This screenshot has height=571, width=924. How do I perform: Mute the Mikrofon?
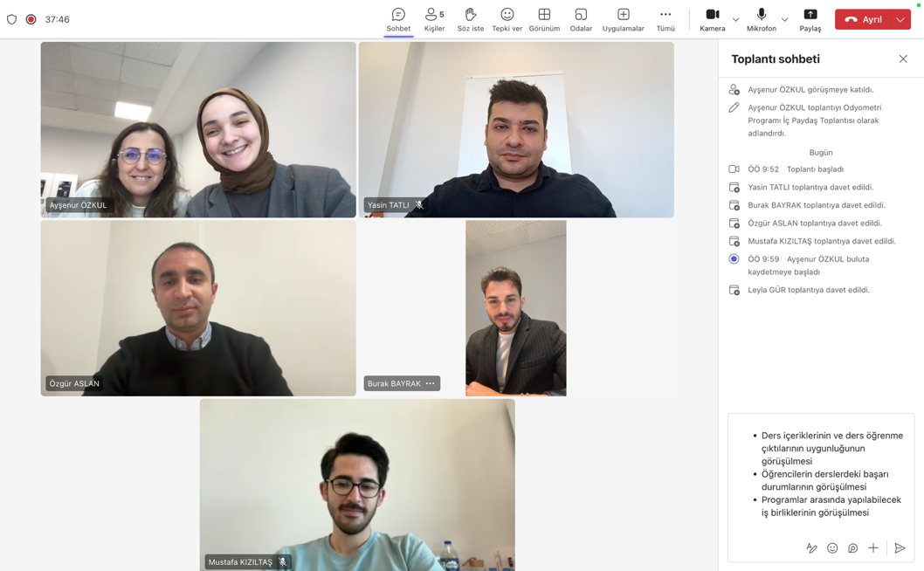coord(761,19)
